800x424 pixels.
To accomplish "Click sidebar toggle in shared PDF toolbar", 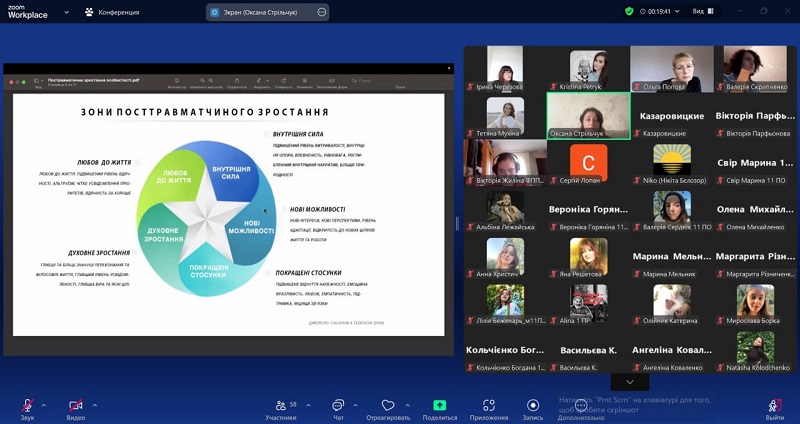I will coord(37,81).
